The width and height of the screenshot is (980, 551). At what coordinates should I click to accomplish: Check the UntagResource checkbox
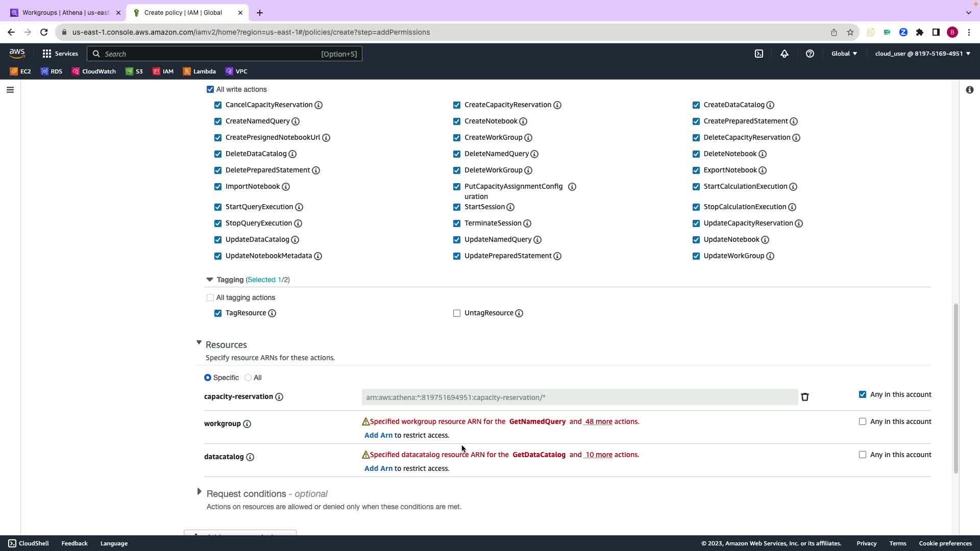(457, 313)
